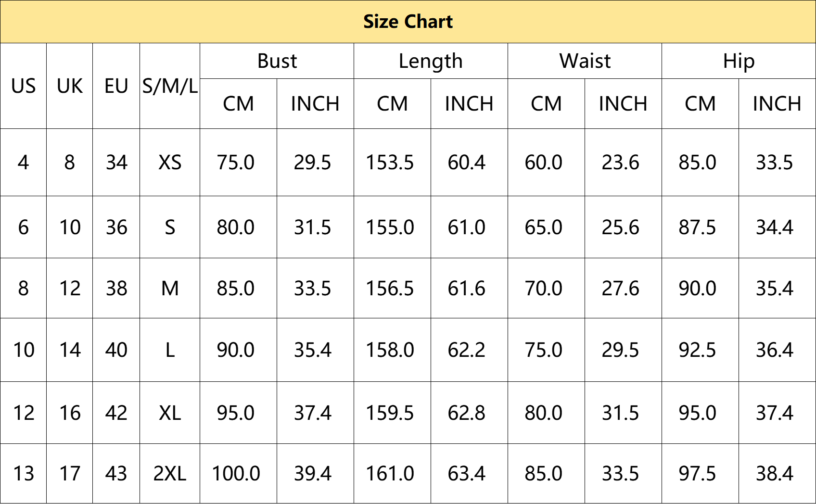The width and height of the screenshot is (816, 504).
Task: Click the EU column header
Action: [116, 86]
